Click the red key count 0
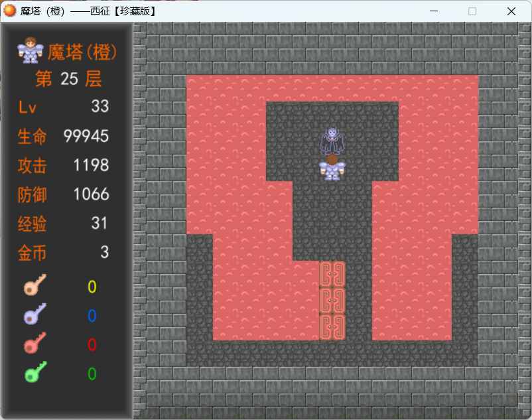This screenshot has width=532, height=420. coord(92,345)
